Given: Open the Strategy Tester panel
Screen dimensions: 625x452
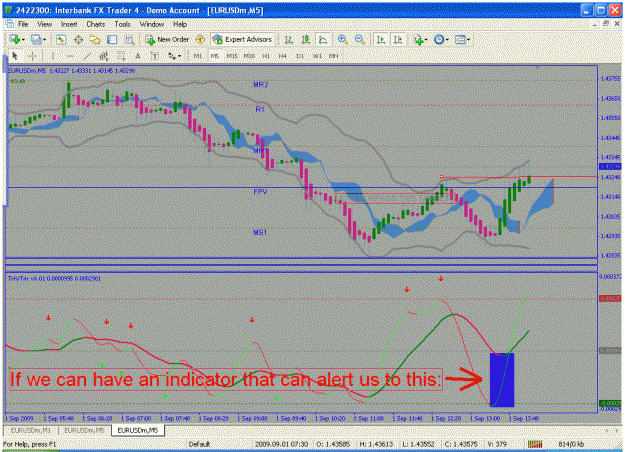Looking at the screenshot, I should tap(129, 39).
